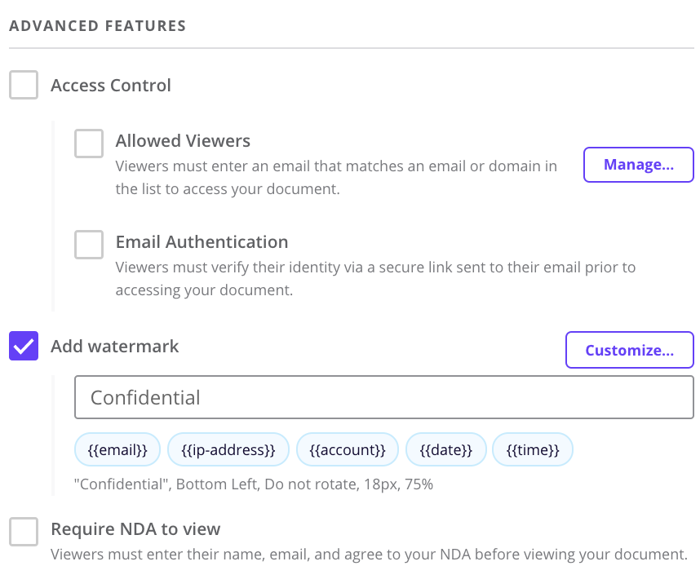Click the Require NDA to view label
Image resolution: width=700 pixels, height=588 pixels.
[x=135, y=529]
